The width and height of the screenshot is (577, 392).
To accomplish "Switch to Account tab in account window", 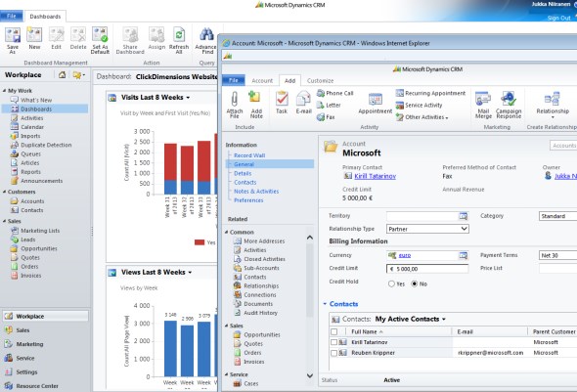I will click(262, 80).
